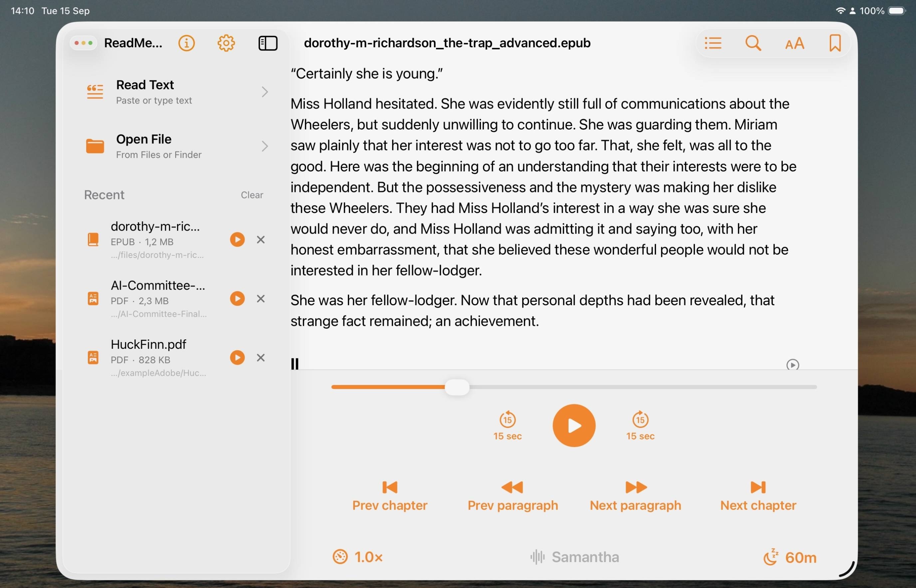Open the info button next to ReadMe
The width and height of the screenshot is (916, 588).
[186, 43]
